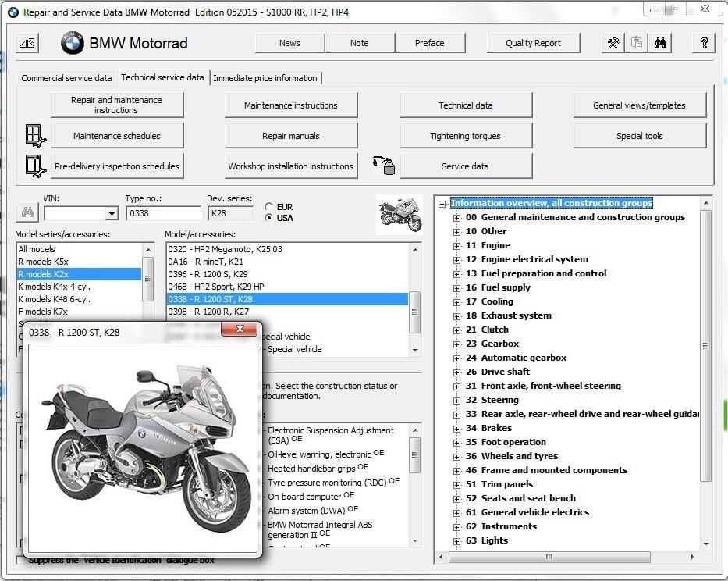Open the Note button
This screenshot has width=728, height=581.
360,43
